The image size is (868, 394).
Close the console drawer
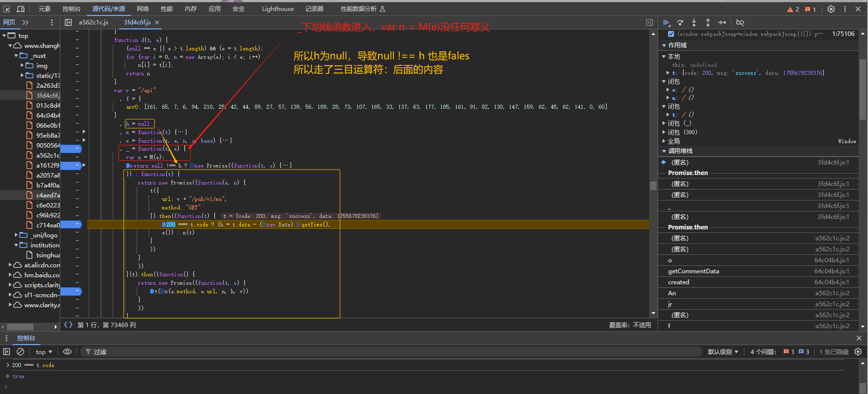pyautogui.click(x=859, y=338)
